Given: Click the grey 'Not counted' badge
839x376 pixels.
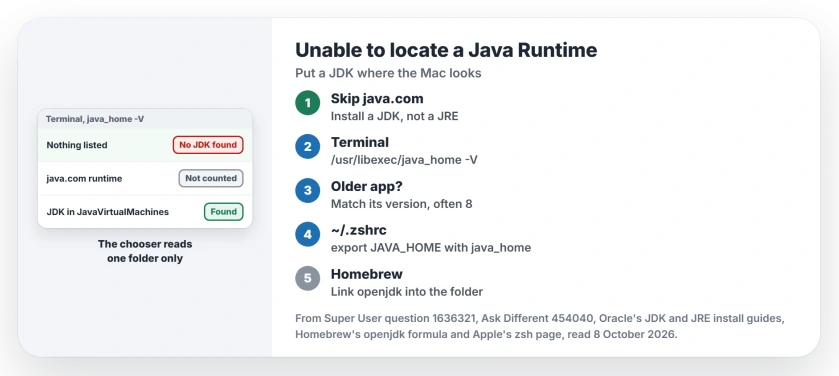Looking at the screenshot, I should [x=211, y=178].
